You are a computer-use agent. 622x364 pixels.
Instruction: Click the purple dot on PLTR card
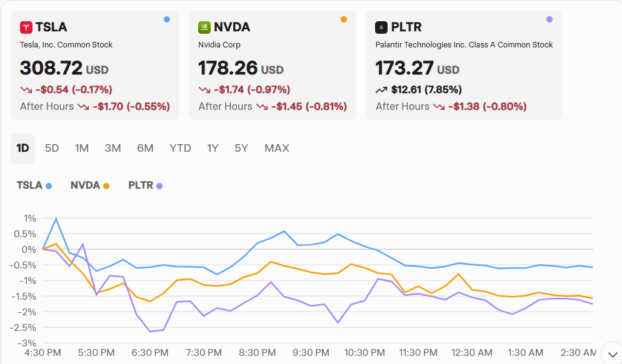click(x=549, y=19)
